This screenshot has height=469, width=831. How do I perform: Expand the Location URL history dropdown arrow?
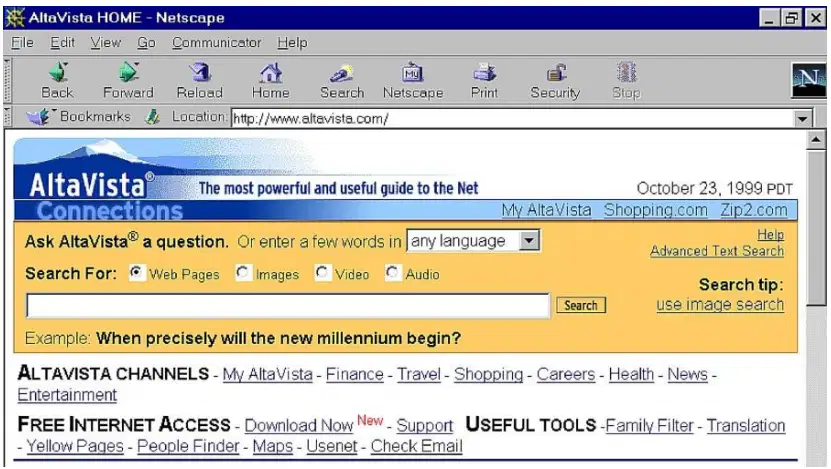pos(803,118)
